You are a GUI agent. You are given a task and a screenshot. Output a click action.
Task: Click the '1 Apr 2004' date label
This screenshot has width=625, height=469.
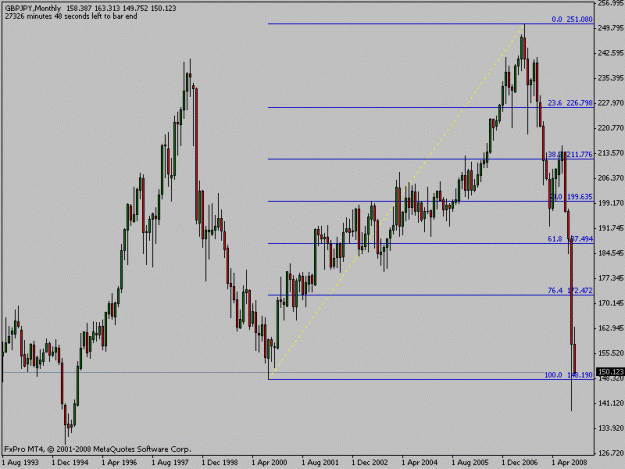click(420, 463)
